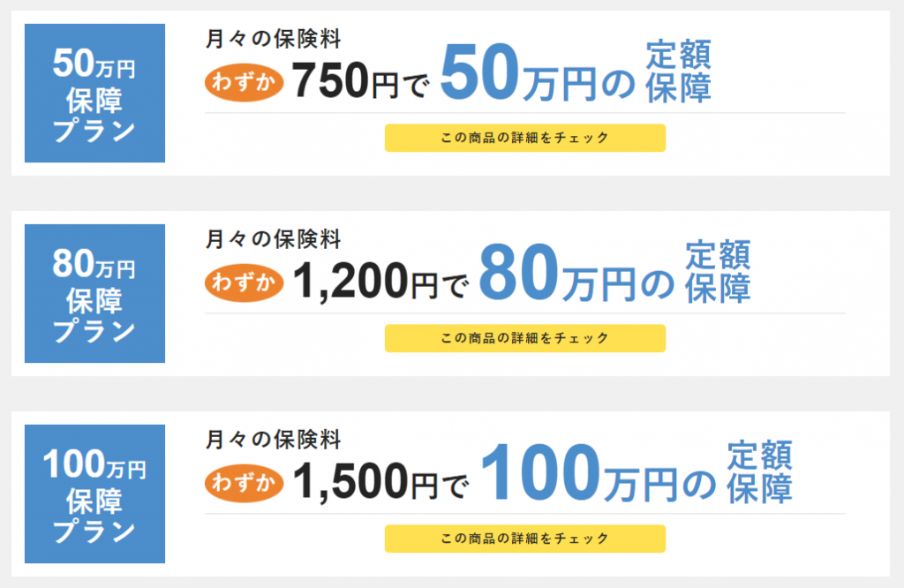Screen dimensions: 904x588
Task: Click the blue 100万円保障プラン tile
Action: point(94,494)
